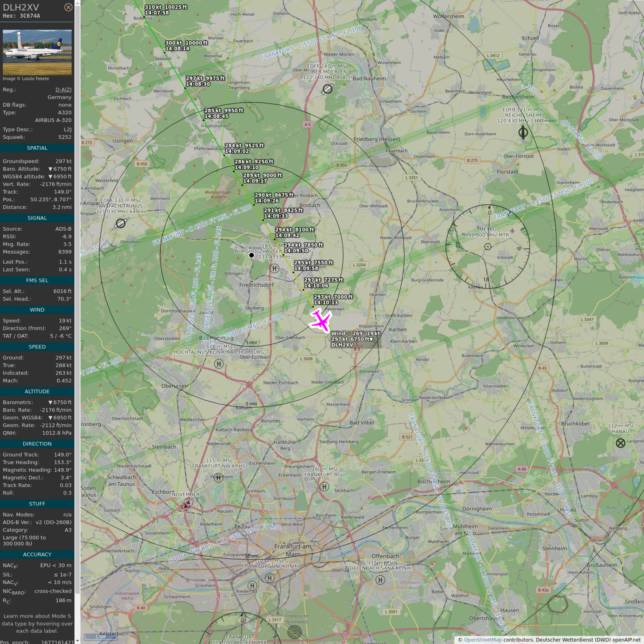Viewport: 644px width, 644px height.
Task: Click the sidebar scrollbar down arrow
Action: [77, 641]
